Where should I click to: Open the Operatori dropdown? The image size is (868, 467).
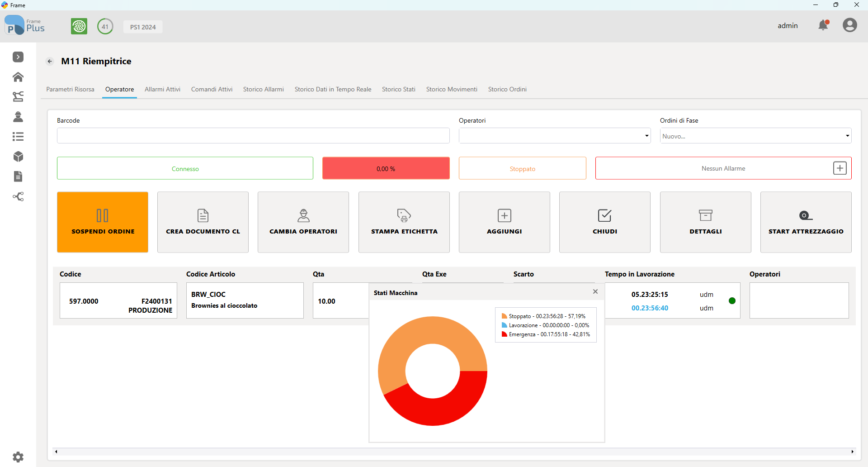(x=555, y=136)
